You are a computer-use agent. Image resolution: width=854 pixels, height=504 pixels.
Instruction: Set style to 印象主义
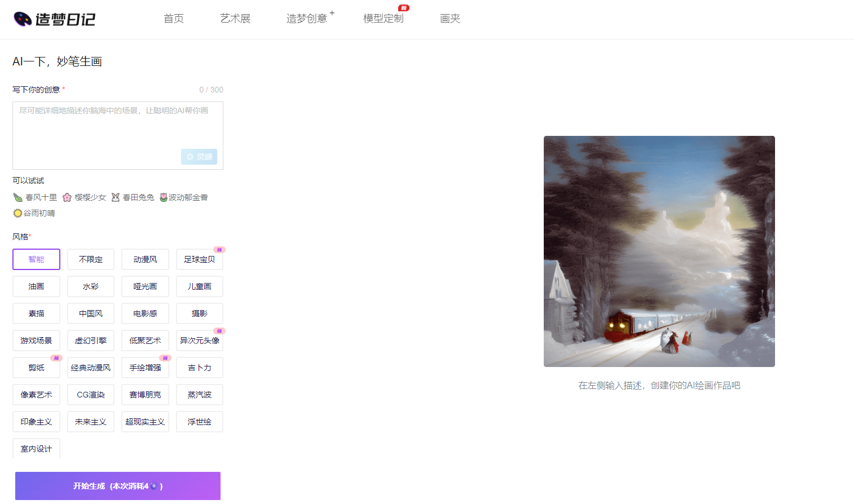36,422
